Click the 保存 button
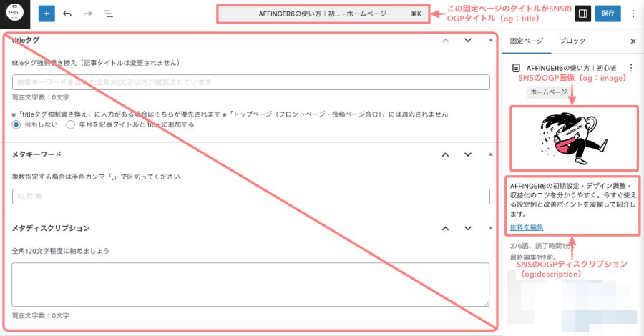The width and height of the screenshot is (644, 336). [x=608, y=14]
